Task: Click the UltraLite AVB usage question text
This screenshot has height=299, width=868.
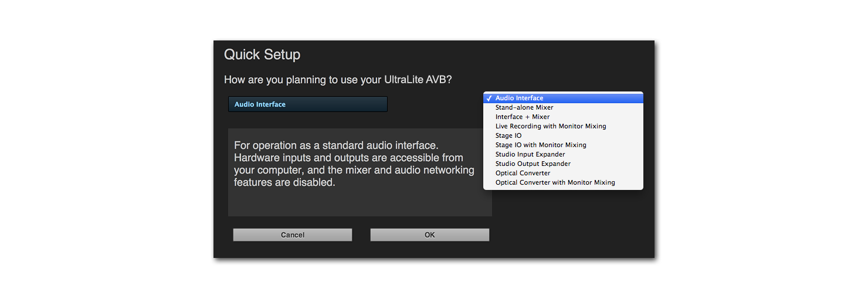Action: (338, 80)
